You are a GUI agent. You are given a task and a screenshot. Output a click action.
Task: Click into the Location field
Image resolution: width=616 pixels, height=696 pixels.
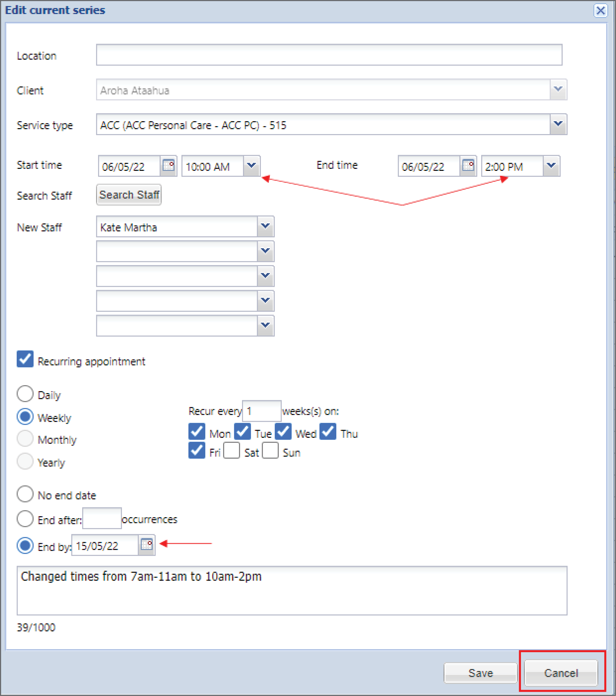[x=329, y=55]
